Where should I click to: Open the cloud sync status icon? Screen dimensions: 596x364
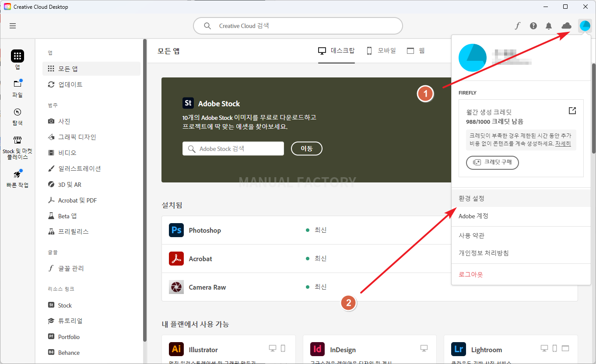(567, 26)
